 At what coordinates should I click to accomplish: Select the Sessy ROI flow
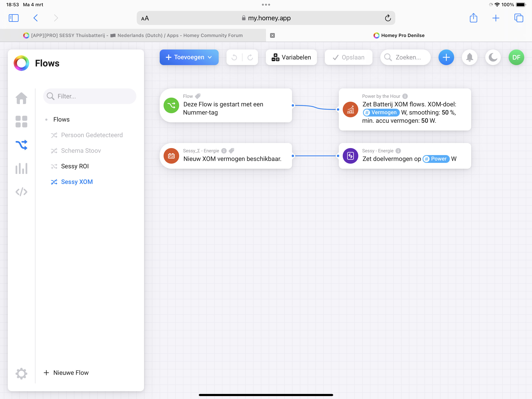click(x=75, y=166)
